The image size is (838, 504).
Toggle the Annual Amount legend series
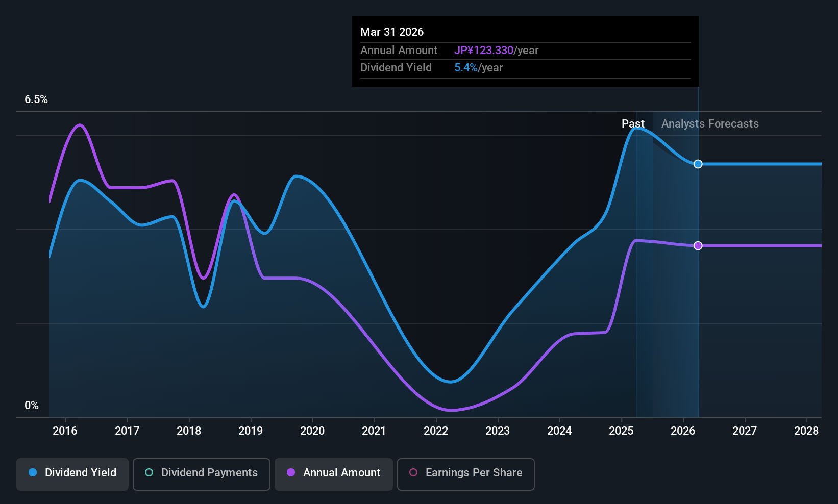coord(334,474)
